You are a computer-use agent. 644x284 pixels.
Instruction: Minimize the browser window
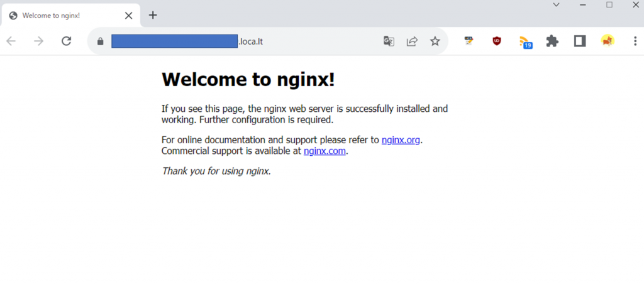[582, 4]
